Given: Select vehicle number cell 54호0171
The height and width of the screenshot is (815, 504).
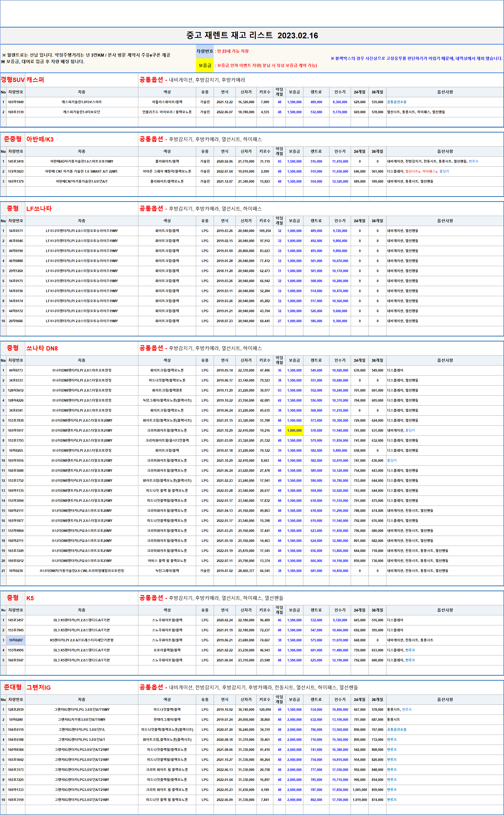Looking at the screenshot, I should tap(16, 231).
